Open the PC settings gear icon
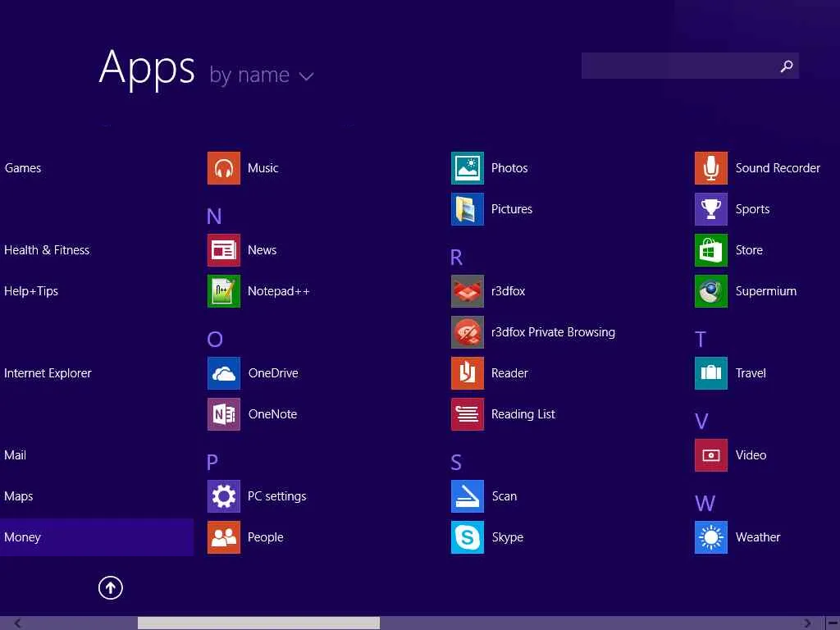The width and height of the screenshot is (840, 630). click(x=223, y=496)
